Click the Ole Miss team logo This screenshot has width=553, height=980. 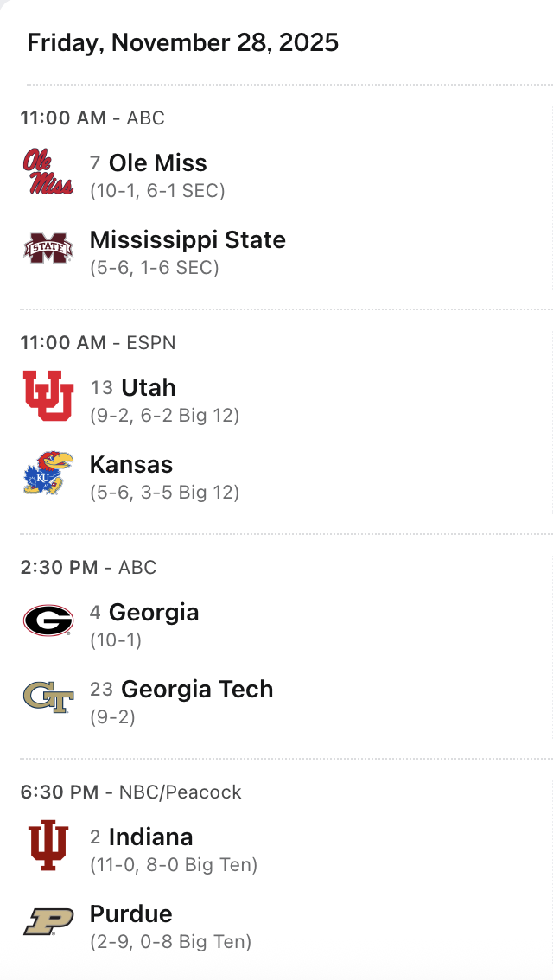click(48, 172)
